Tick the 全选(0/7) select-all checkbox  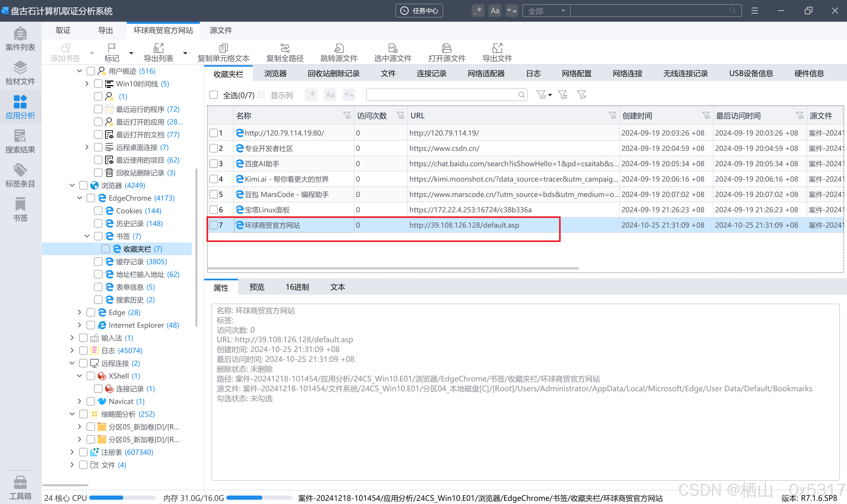point(214,95)
